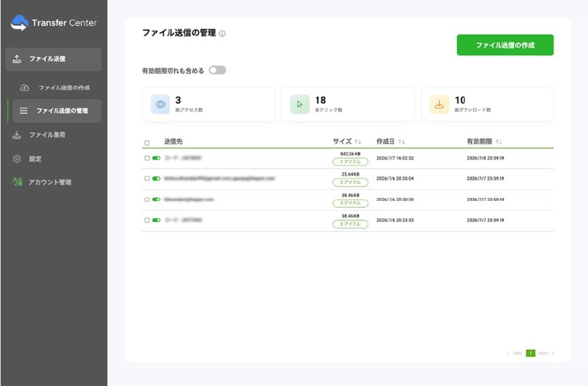Click the gear icon beside 設定
Screen dimensions: 588x386
pos(17,158)
